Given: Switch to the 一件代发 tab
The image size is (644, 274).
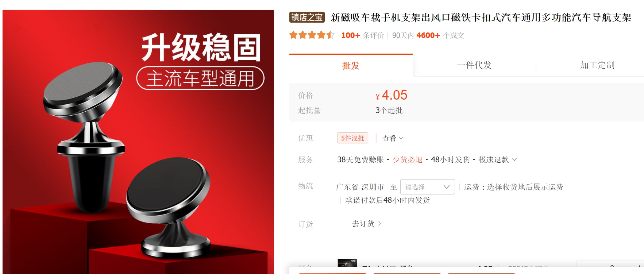Looking at the screenshot, I should click(474, 65).
